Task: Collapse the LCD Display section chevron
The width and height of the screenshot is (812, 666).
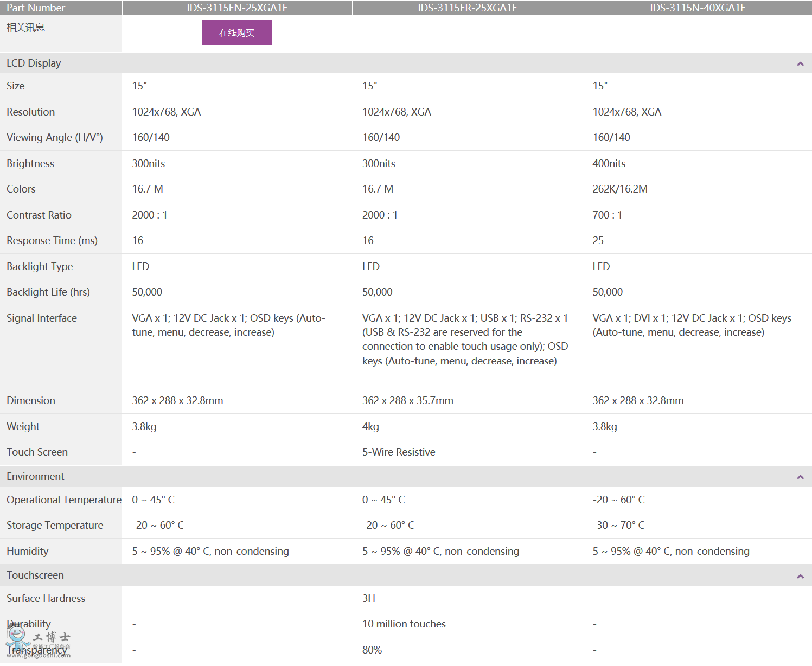Action: pos(800,64)
